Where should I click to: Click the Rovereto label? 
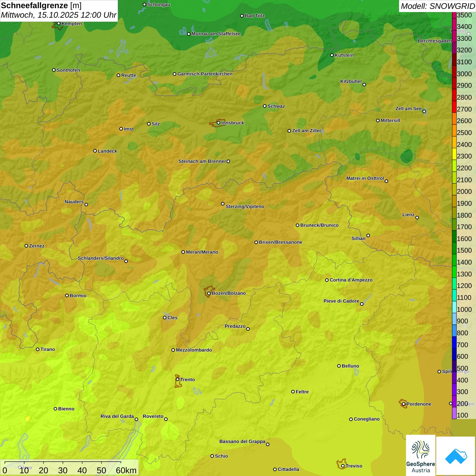(153, 416)
